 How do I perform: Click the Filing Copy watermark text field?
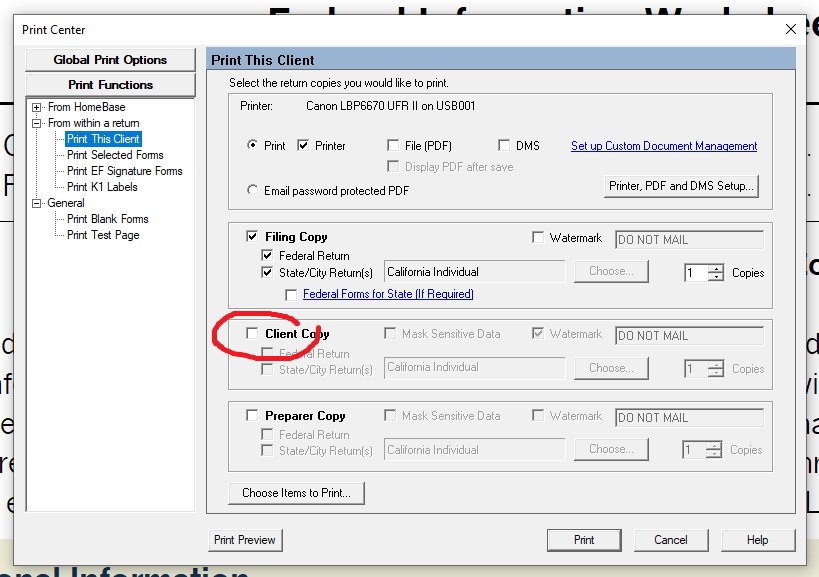click(689, 240)
